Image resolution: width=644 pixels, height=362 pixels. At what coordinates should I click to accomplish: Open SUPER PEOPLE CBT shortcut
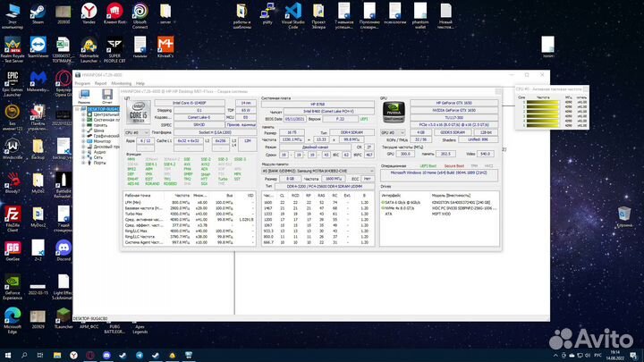tap(114, 49)
